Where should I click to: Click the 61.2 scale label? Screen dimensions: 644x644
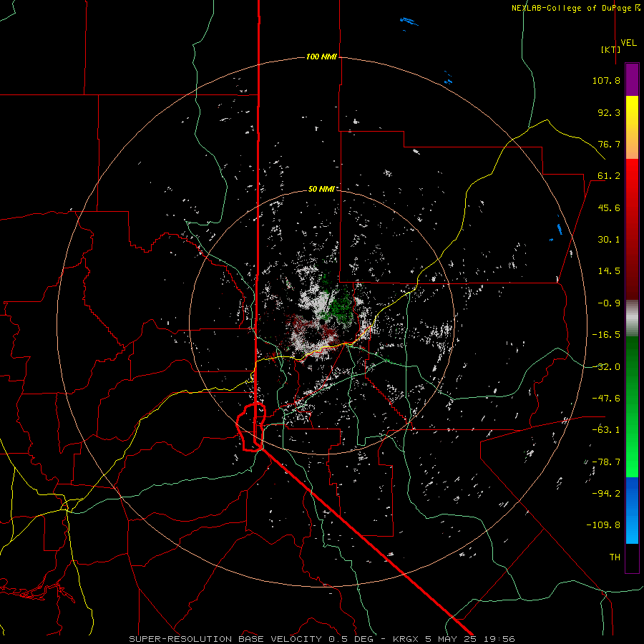pyautogui.click(x=609, y=176)
